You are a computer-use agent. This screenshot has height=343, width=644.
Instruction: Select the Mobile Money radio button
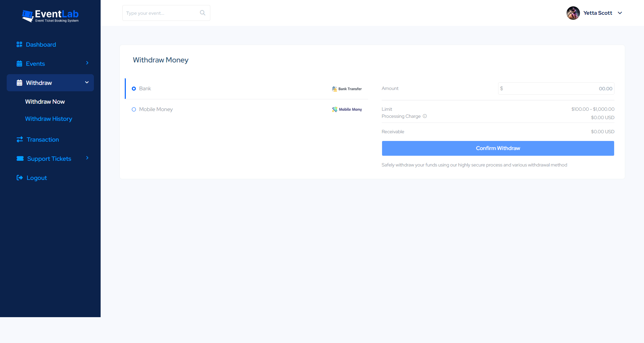[x=134, y=109]
